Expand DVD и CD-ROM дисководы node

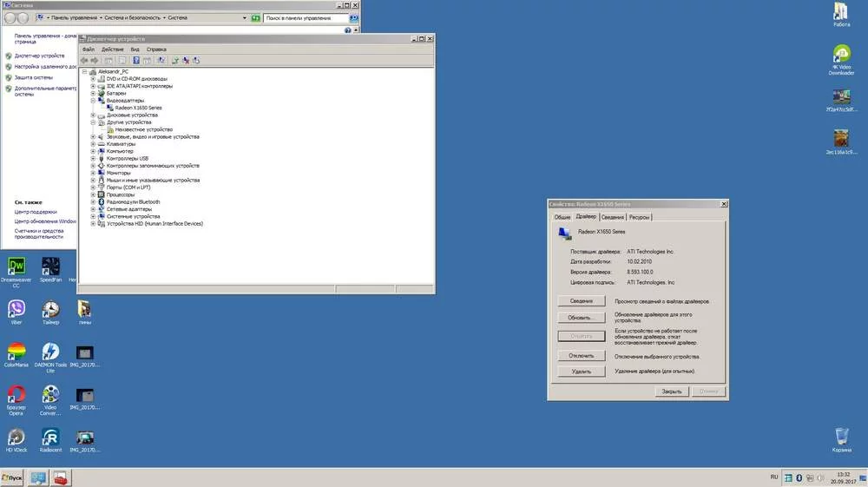coord(93,79)
